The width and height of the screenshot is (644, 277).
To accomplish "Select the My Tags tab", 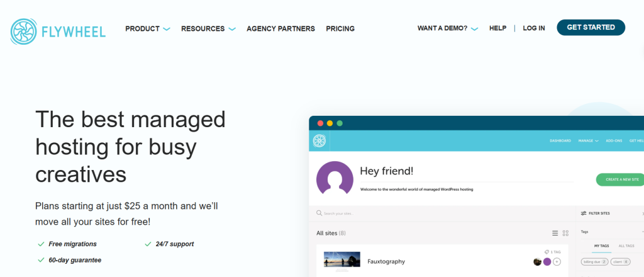I will click(601, 246).
